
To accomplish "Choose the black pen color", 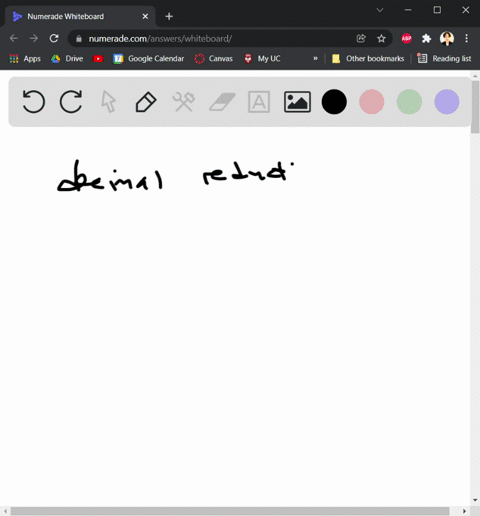I will [x=334, y=102].
